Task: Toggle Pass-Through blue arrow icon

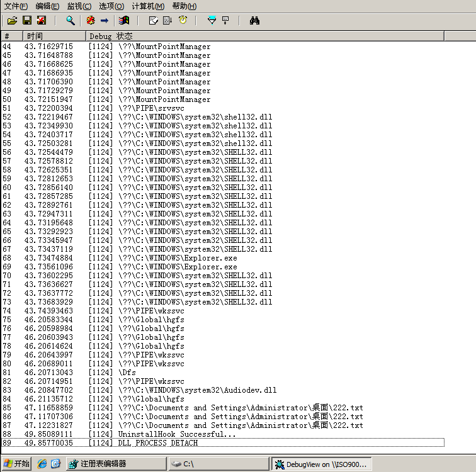Action: 105,21
